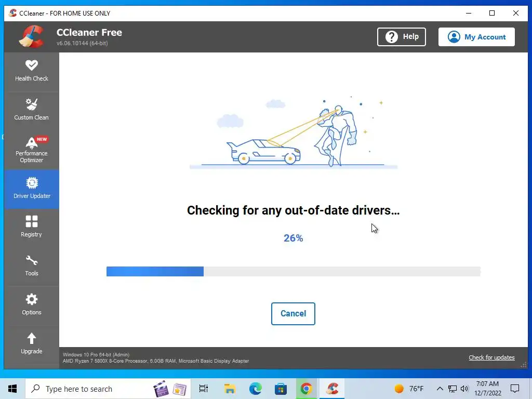532x399 pixels.
Task: Open Task View on the taskbar
Action: pos(204,389)
